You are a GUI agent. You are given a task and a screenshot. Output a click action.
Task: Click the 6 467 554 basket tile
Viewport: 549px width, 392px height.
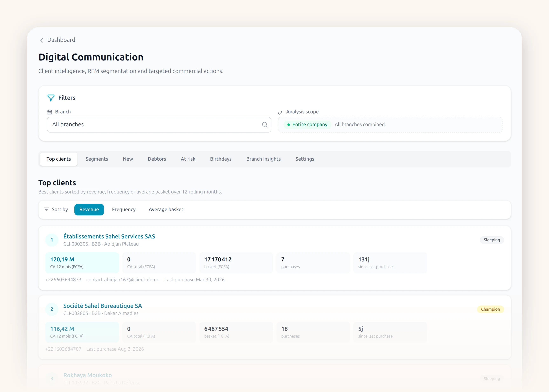tap(236, 332)
